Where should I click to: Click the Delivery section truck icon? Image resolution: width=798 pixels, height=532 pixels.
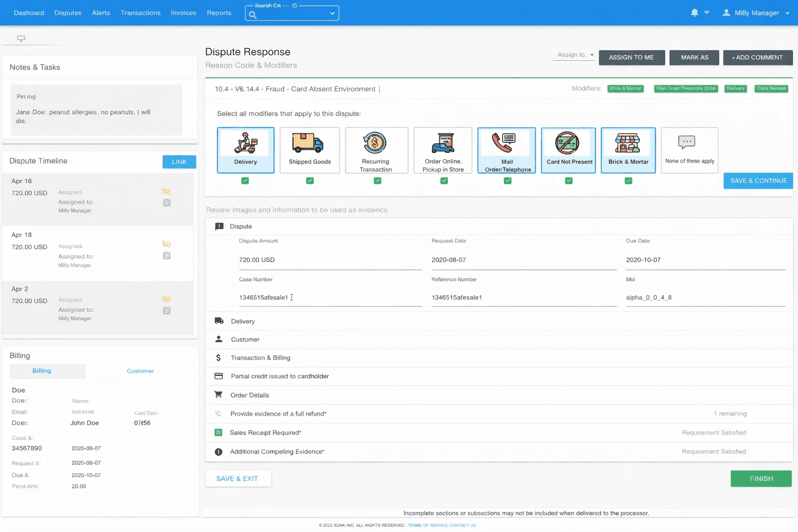coord(219,321)
